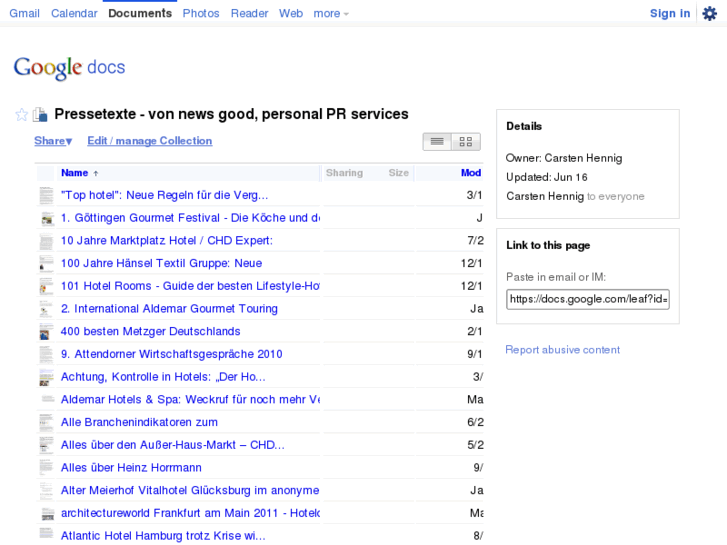Click thumbnail of '400 besten Metzger Deutschlands'
The height and width of the screenshot is (545, 727).
click(46, 332)
